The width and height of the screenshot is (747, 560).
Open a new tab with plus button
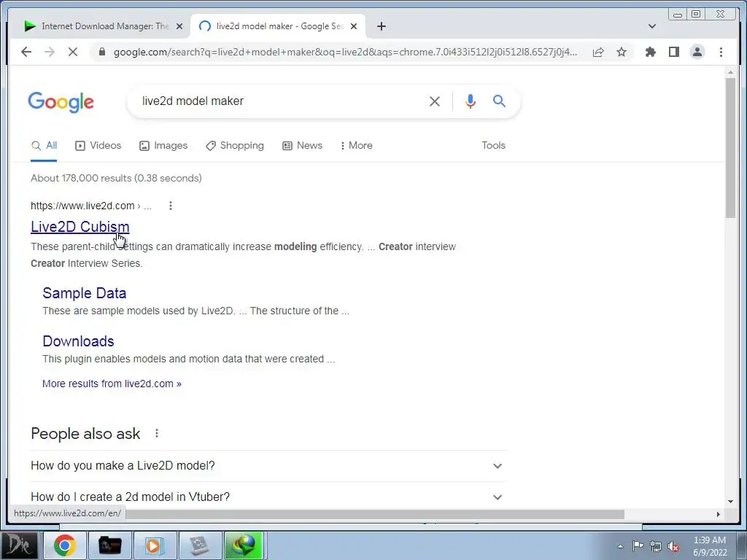click(381, 26)
